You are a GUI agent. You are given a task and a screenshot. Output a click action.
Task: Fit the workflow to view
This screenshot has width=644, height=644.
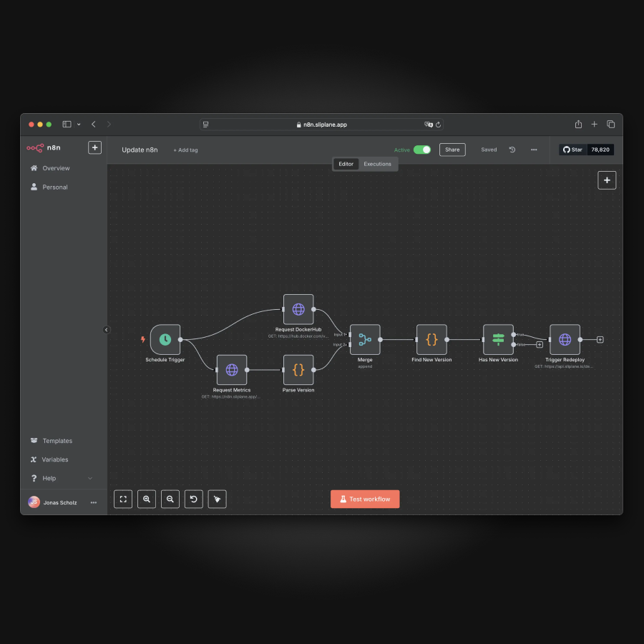click(x=122, y=499)
